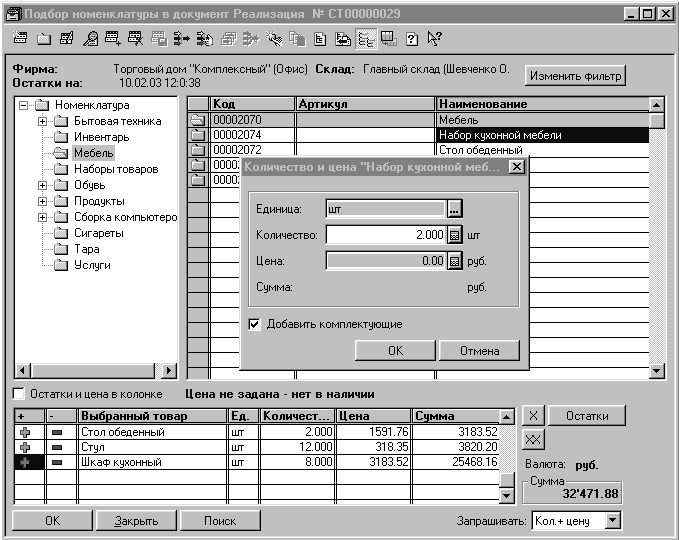The height and width of the screenshot is (540, 679).
Task: Select the Инвентарь folder in tree
Action: 101,137
